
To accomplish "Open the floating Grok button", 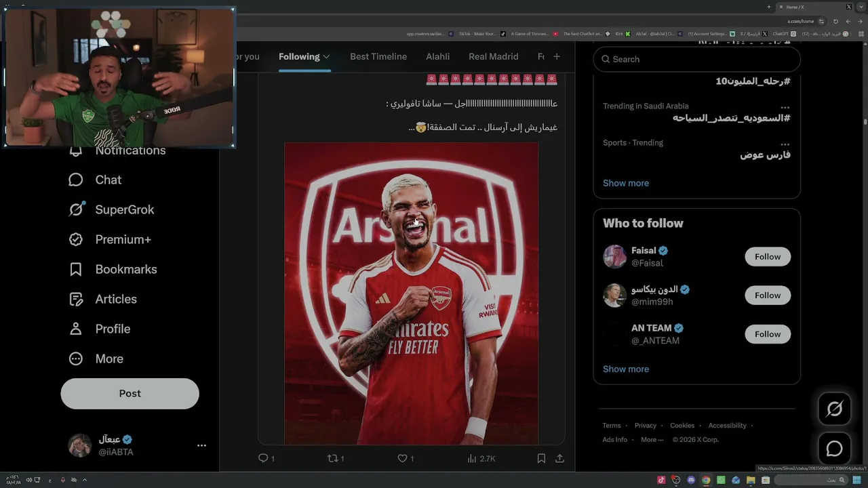I will pyautogui.click(x=834, y=409).
